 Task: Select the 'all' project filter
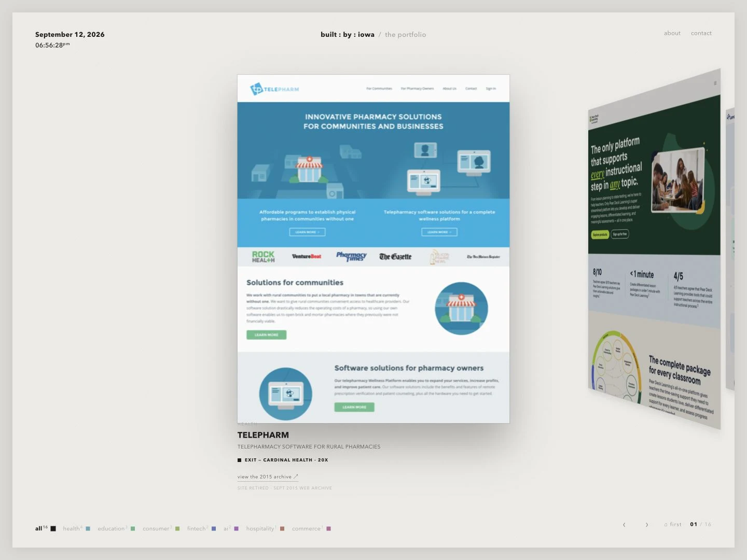(45, 528)
